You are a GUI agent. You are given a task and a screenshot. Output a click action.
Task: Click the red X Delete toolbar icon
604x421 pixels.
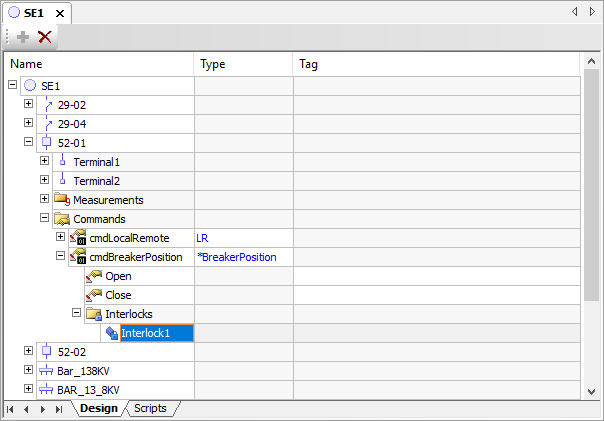coord(44,37)
